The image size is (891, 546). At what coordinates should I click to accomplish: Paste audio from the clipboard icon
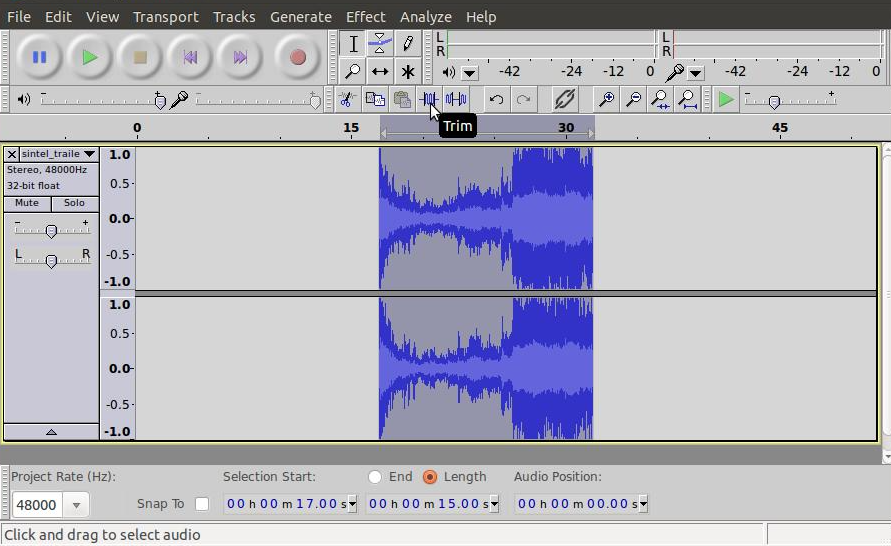click(x=402, y=100)
